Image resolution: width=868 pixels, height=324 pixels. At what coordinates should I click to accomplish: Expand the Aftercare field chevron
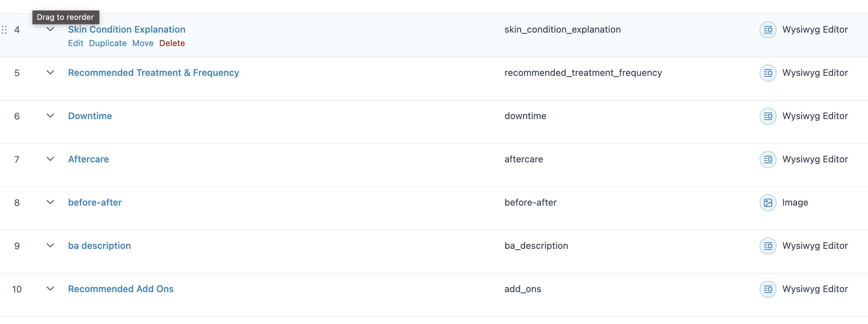[x=50, y=159]
